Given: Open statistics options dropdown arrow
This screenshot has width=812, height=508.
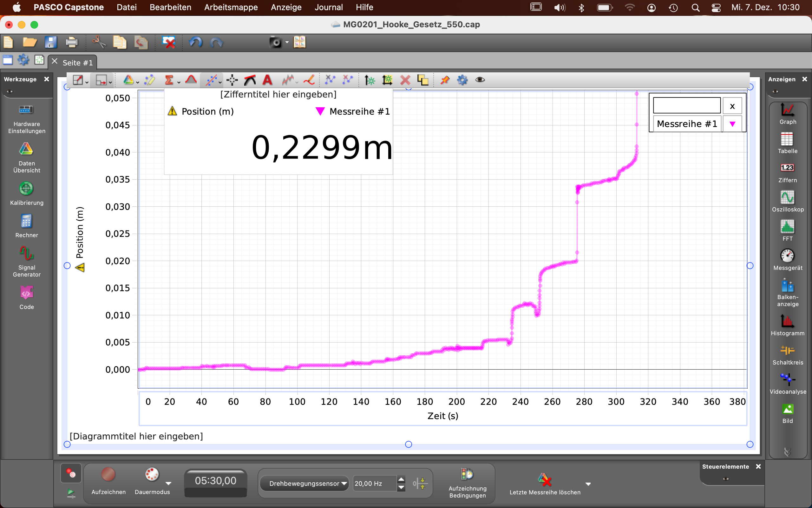Looking at the screenshot, I should [x=179, y=82].
